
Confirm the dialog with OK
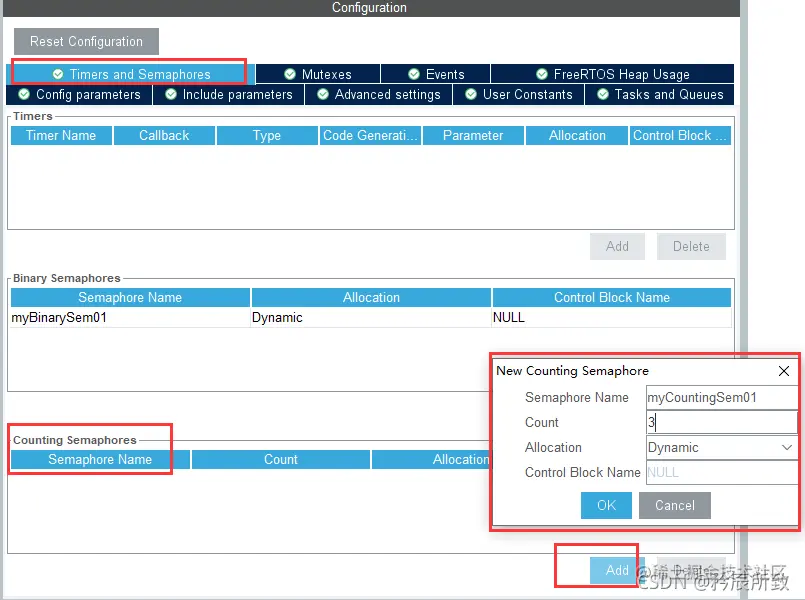(x=606, y=506)
